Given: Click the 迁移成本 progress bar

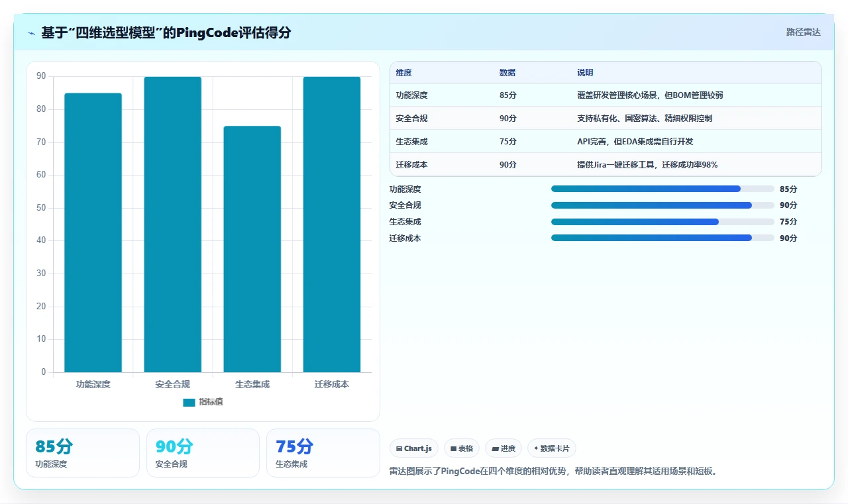Looking at the screenshot, I should point(662,238).
